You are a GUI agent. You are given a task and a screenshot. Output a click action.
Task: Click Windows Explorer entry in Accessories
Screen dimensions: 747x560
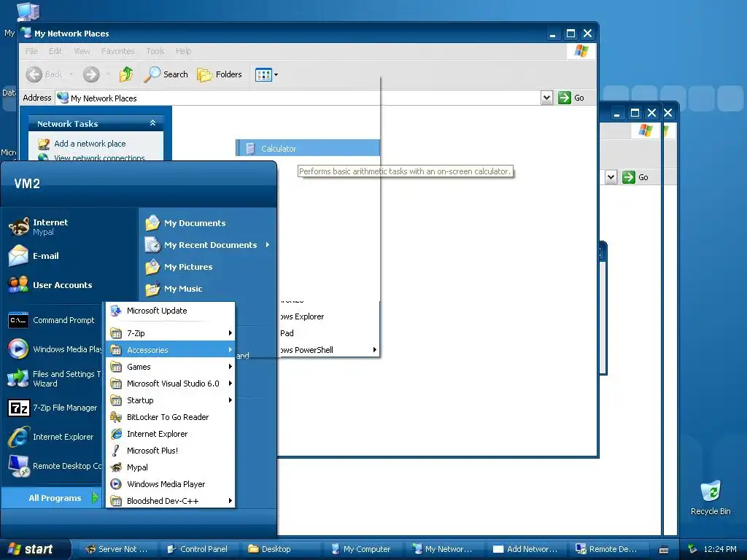pos(329,316)
